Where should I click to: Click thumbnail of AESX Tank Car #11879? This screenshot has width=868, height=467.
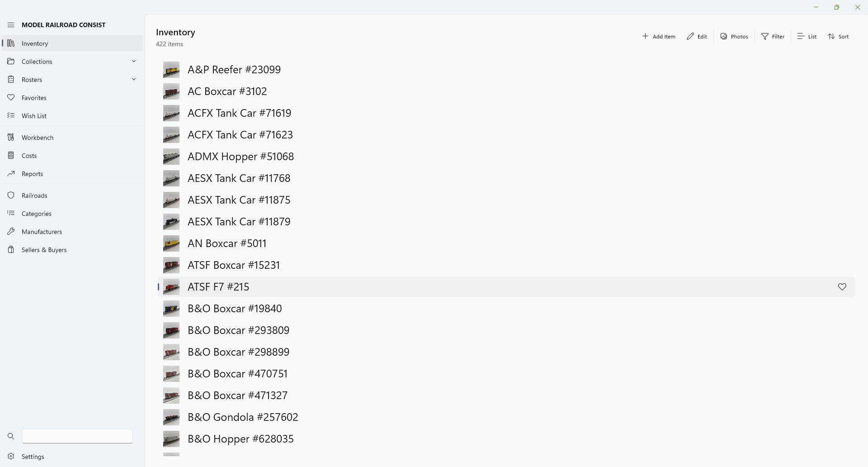[x=171, y=222]
